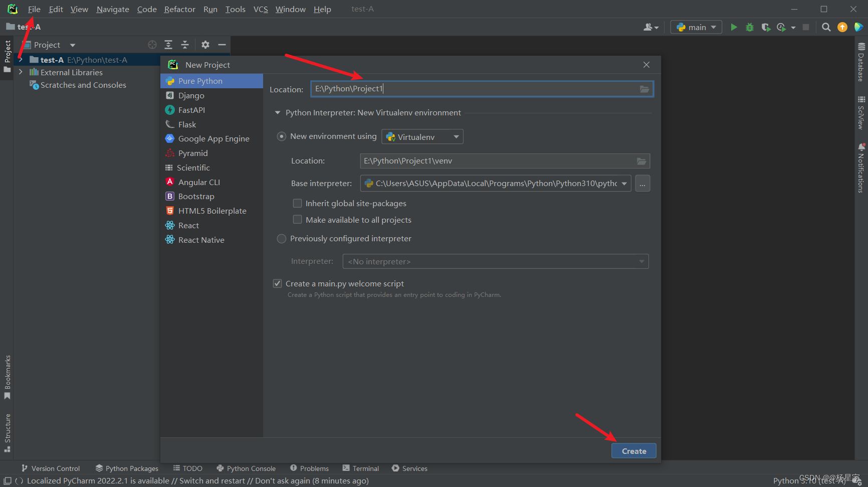Open Project panel settings gear
868x487 pixels.
[x=205, y=45]
